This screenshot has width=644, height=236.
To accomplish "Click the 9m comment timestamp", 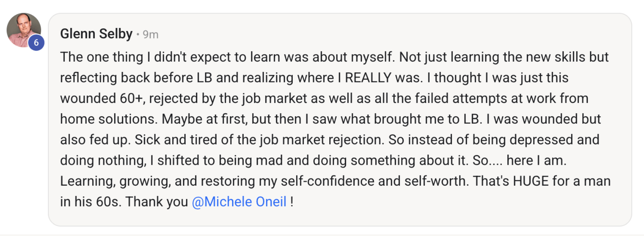I will tap(150, 34).
